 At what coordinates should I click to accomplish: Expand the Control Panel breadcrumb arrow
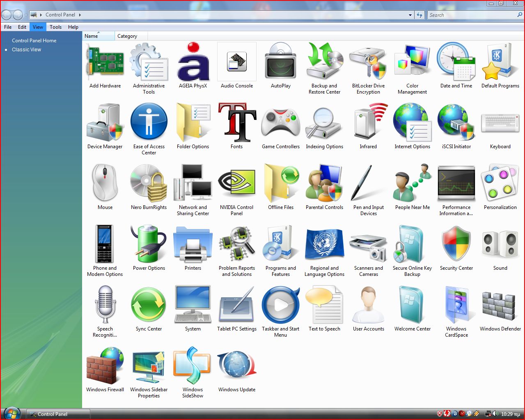tap(80, 15)
